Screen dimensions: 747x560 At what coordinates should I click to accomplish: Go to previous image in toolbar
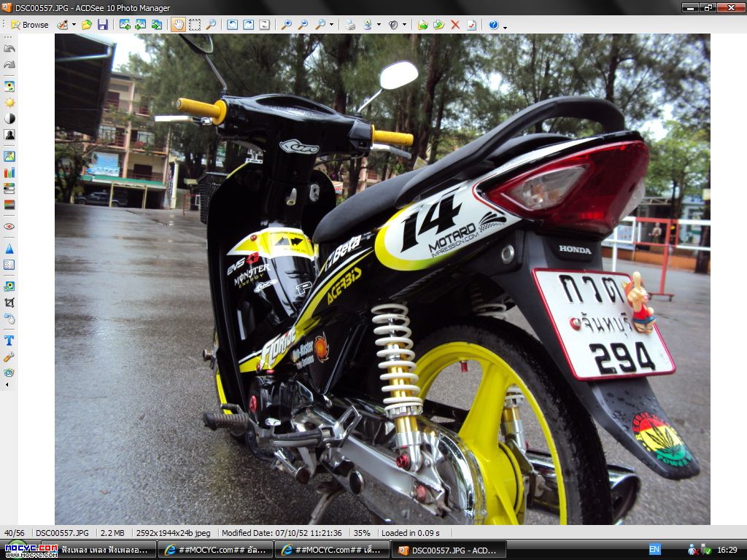[125, 25]
